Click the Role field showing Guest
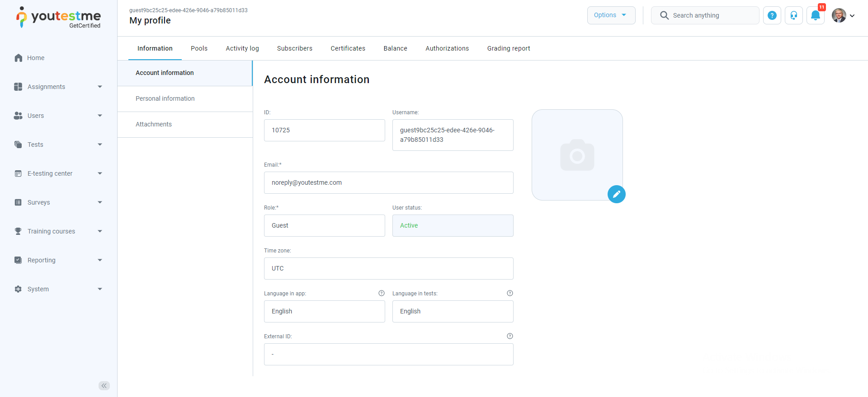The height and width of the screenshot is (397, 868). click(x=325, y=225)
